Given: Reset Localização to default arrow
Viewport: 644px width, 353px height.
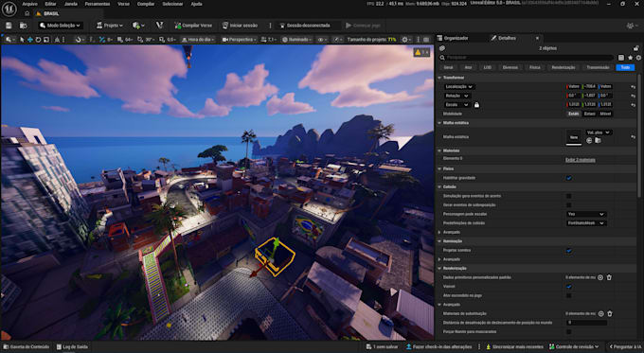Looking at the screenshot, I should [633, 87].
